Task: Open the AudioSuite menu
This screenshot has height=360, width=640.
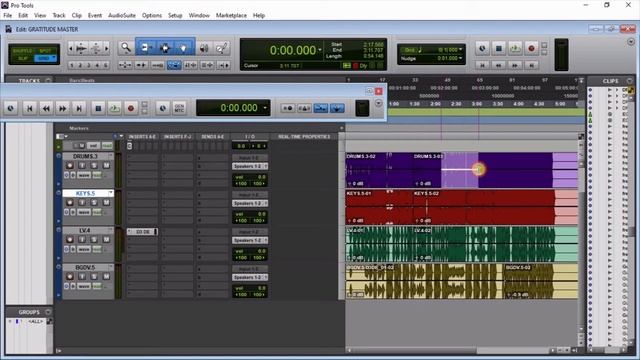Action: click(x=122, y=16)
